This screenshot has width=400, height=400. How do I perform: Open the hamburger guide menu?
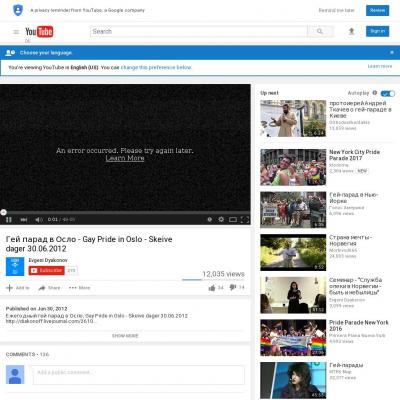pyautogui.click(x=16, y=32)
